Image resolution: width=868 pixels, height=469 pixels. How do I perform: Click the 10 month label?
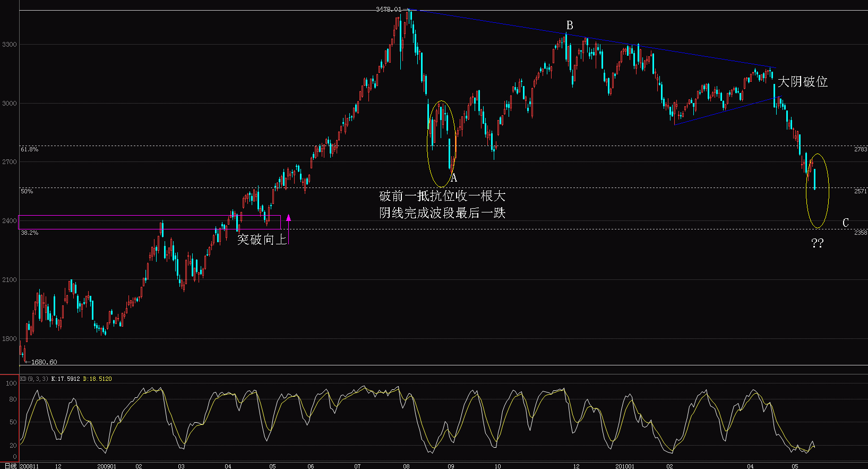[497, 466]
